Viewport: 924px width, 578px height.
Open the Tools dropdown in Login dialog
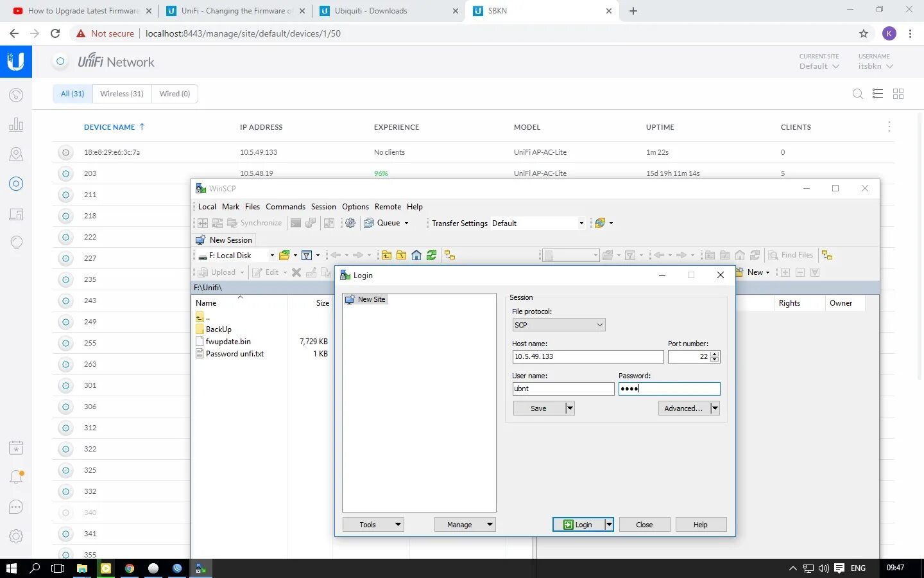[373, 525]
